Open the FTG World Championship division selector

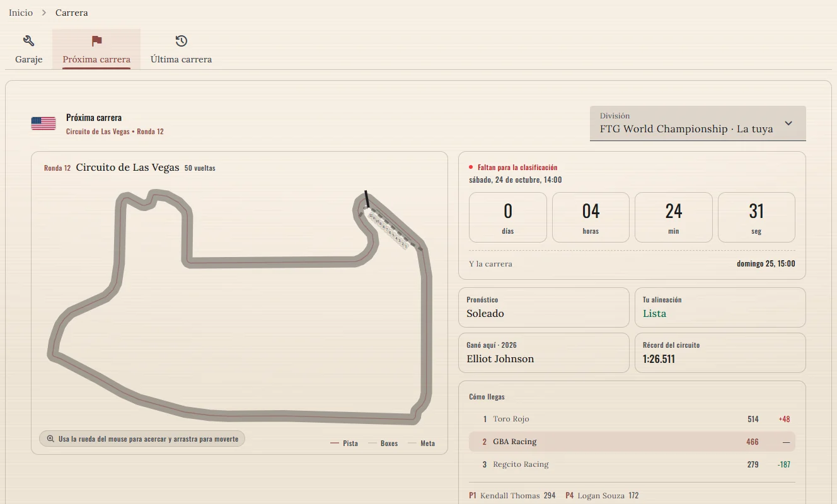tap(698, 123)
